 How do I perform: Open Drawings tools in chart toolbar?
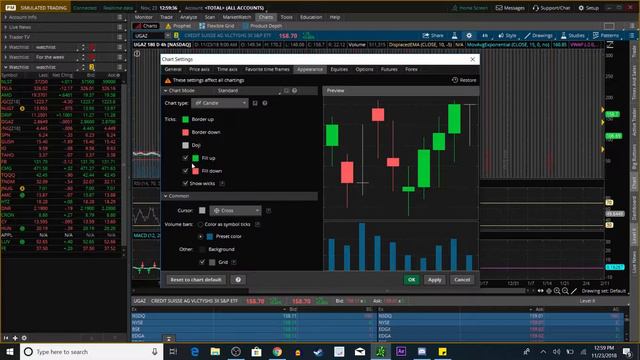click(x=538, y=36)
